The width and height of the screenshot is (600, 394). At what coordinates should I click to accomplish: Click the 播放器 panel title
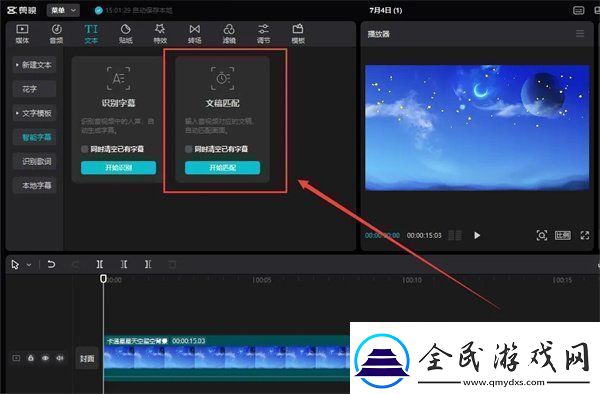pos(378,34)
